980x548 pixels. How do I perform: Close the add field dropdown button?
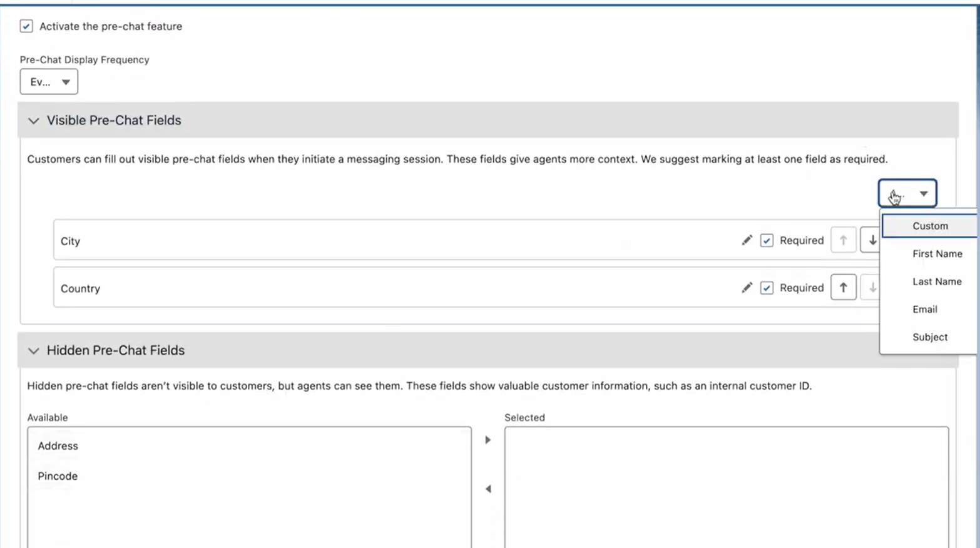(x=907, y=193)
